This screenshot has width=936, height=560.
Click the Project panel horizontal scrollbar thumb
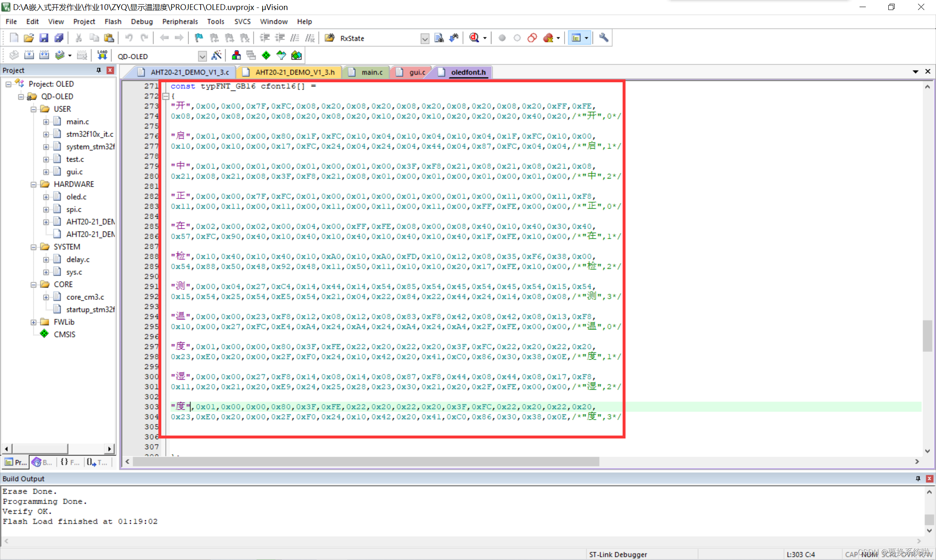click(x=40, y=449)
